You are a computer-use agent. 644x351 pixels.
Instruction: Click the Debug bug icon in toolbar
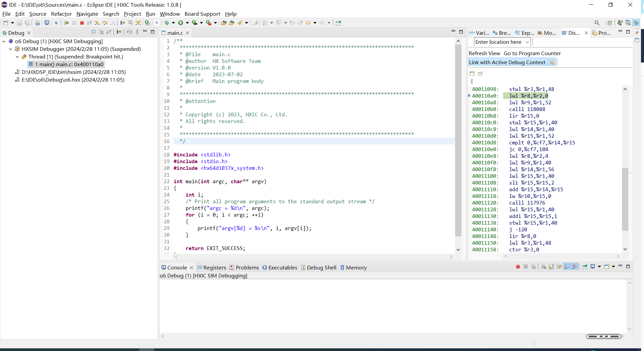click(x=167, y=23)
